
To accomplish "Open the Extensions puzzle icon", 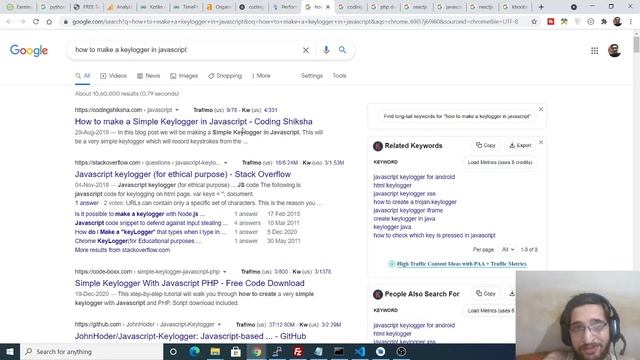I will coord(604,21).
